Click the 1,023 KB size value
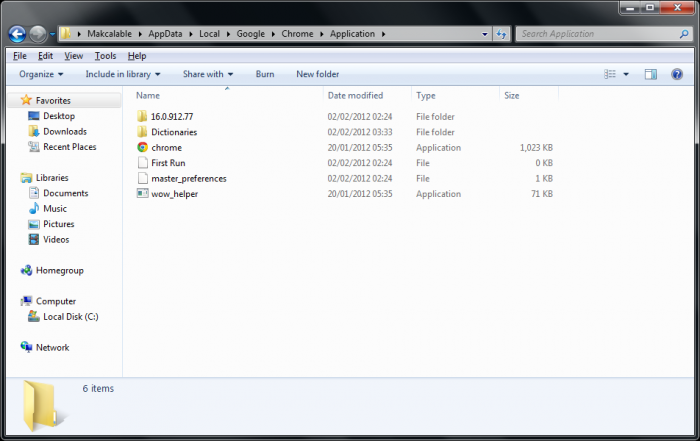The image size is (700, 441). point(536,148)
